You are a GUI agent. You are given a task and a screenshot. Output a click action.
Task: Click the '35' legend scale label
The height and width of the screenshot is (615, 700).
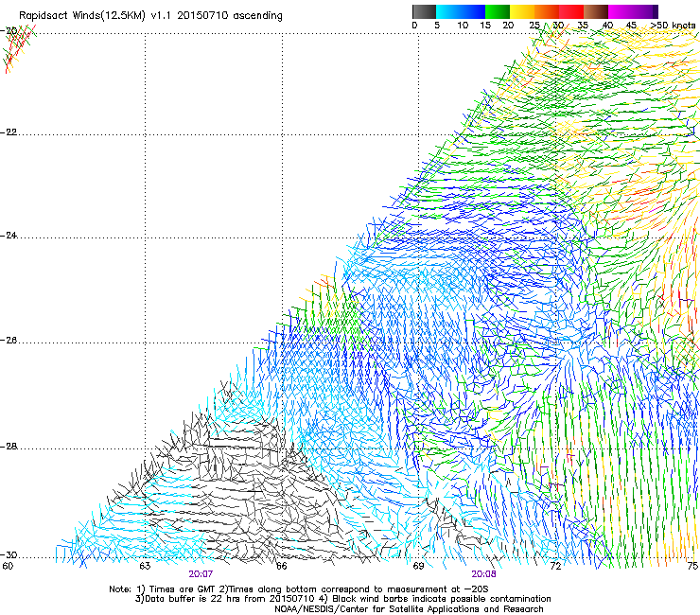coord(583,26)
